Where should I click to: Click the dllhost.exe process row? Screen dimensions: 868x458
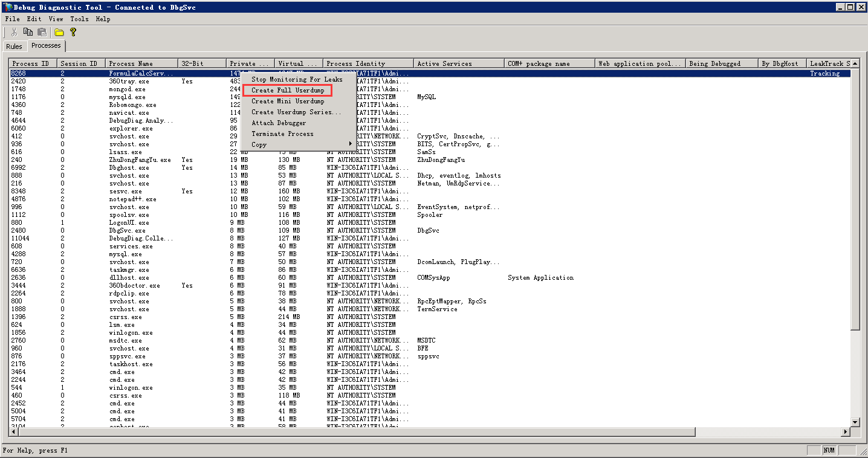(x=430, y=277)
